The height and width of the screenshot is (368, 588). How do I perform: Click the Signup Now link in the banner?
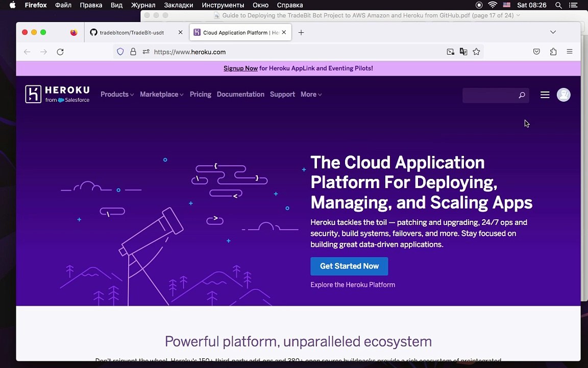(240, 68)
